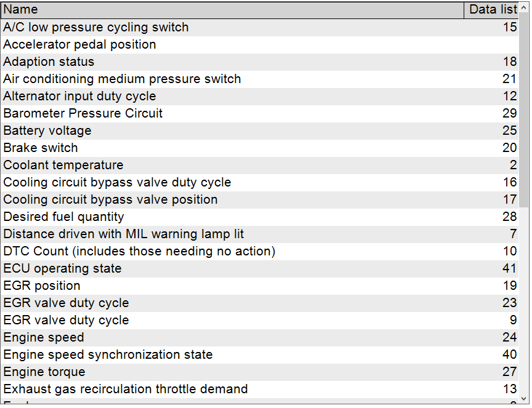Highlight the Battery voltage entry
This screenshot has width=532, height=408.
(x=47, y=130)
